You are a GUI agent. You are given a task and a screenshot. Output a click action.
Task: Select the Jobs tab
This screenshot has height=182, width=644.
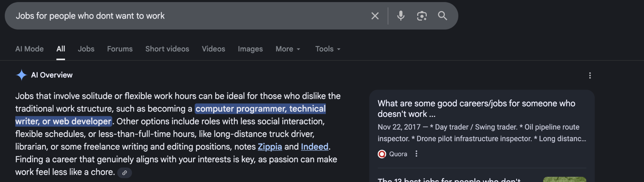point(86,49)
